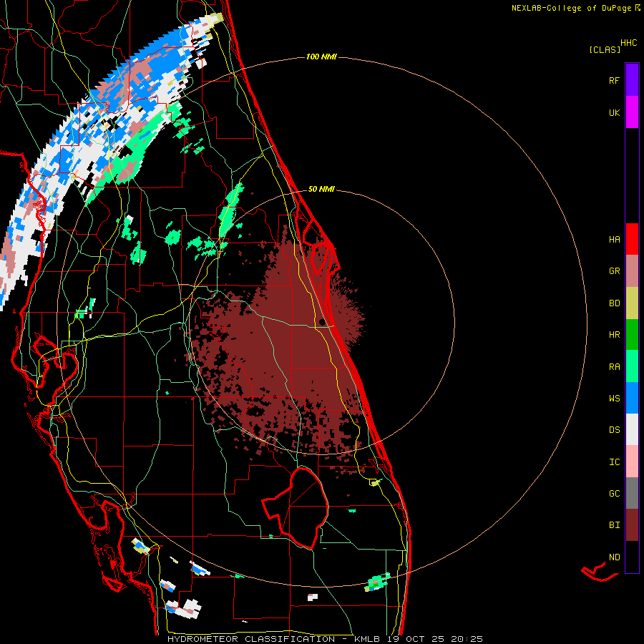Click the HR legend label
This screenshot has height=644, width=644.
click(x=614, y=335)
